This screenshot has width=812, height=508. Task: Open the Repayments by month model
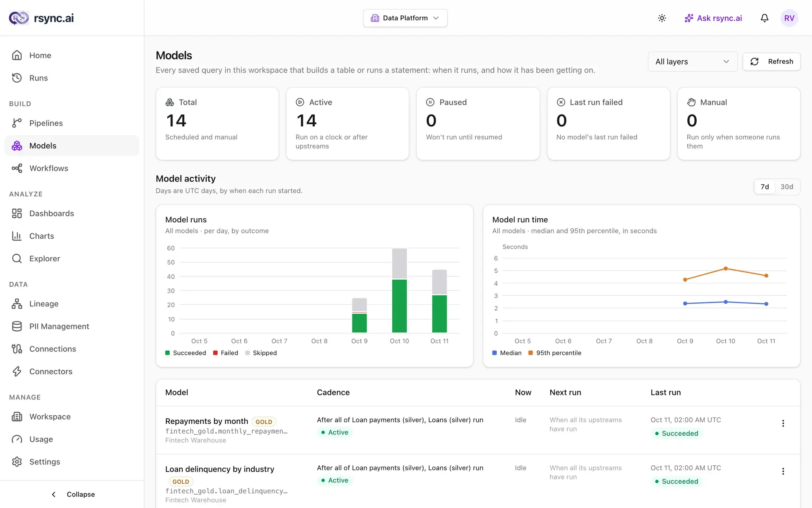click(206, 421)
